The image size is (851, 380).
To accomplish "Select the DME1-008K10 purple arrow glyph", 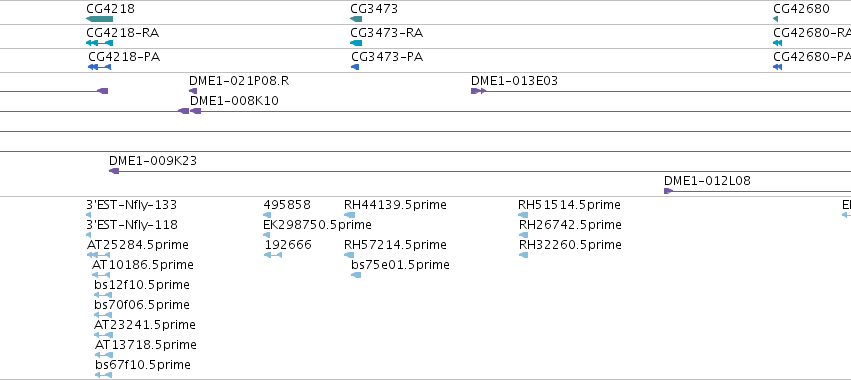I will [x=195, y=111].
